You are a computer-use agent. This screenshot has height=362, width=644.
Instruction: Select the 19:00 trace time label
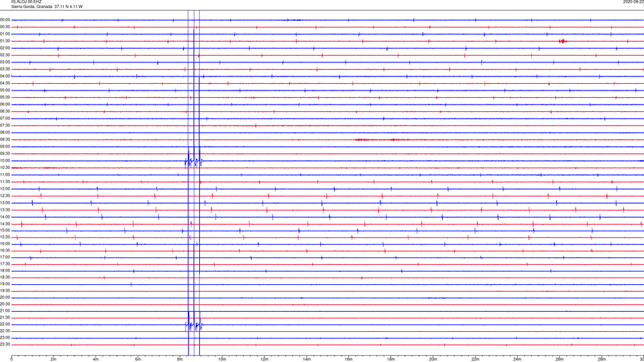tap(5, 284)
